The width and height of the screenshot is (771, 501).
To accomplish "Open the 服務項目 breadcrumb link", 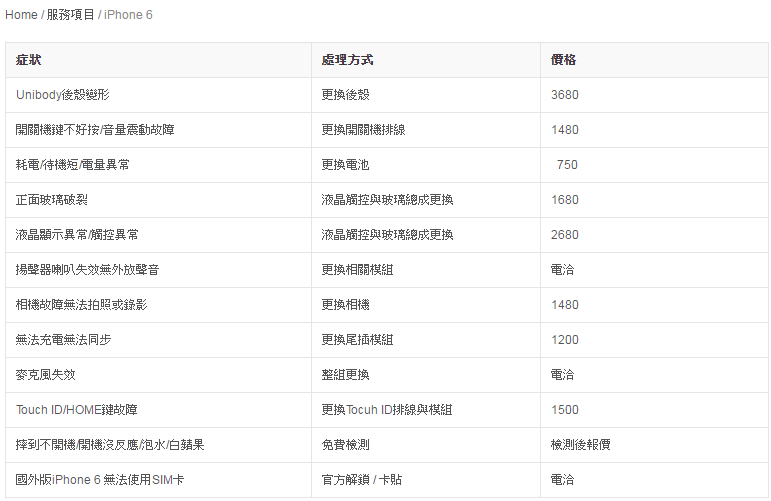I will pos(70,15).
